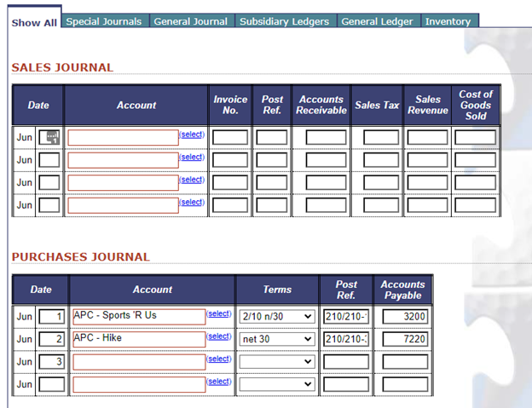Screen dimensions: 532x408
Task: Click Post Ref. field in last purchases row
Action: tap(346, 384)
